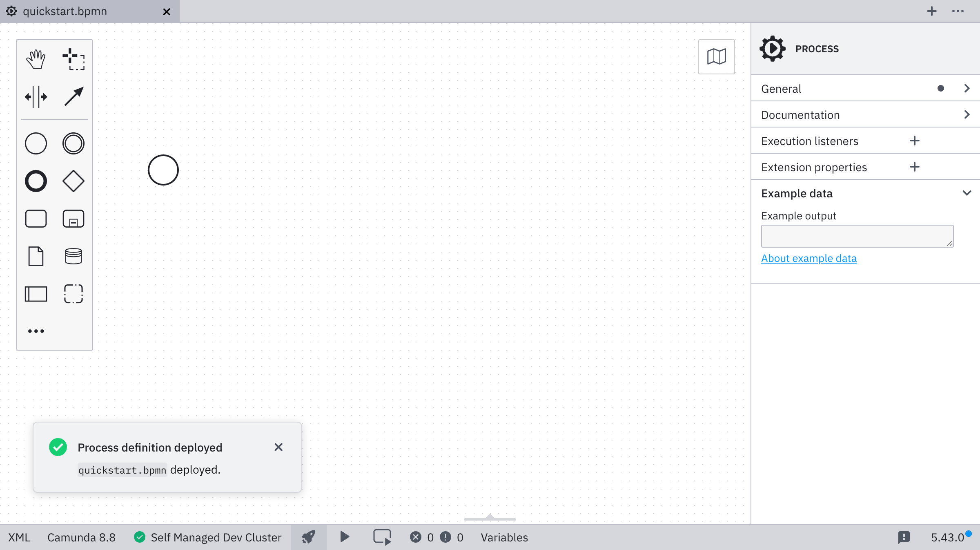Create a pool using the participant icon
Image resolution: width=980 pixels, height=550 pixels.
(36, 294)
